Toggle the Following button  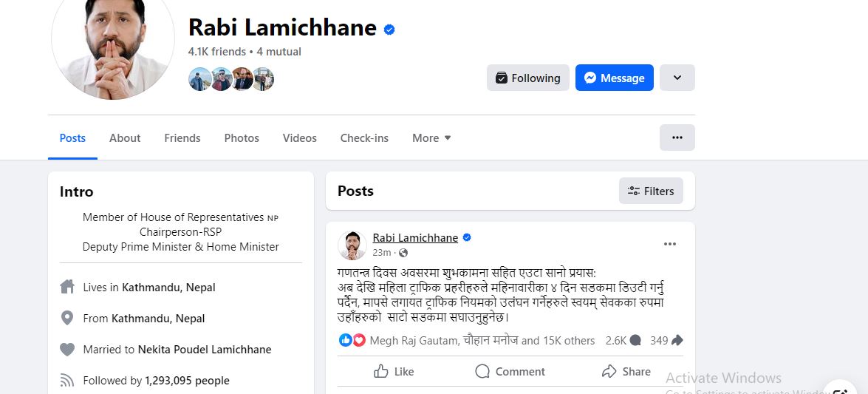tap(527, 78)
